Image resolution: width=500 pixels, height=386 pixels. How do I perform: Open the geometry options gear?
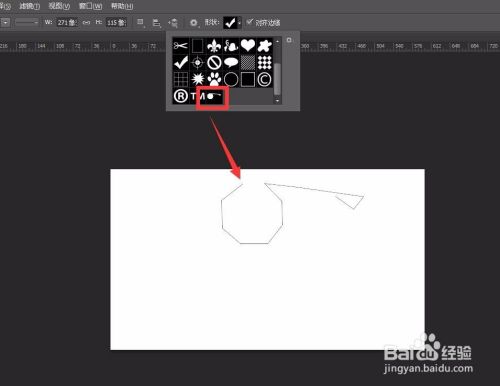(x=194, y=23)
